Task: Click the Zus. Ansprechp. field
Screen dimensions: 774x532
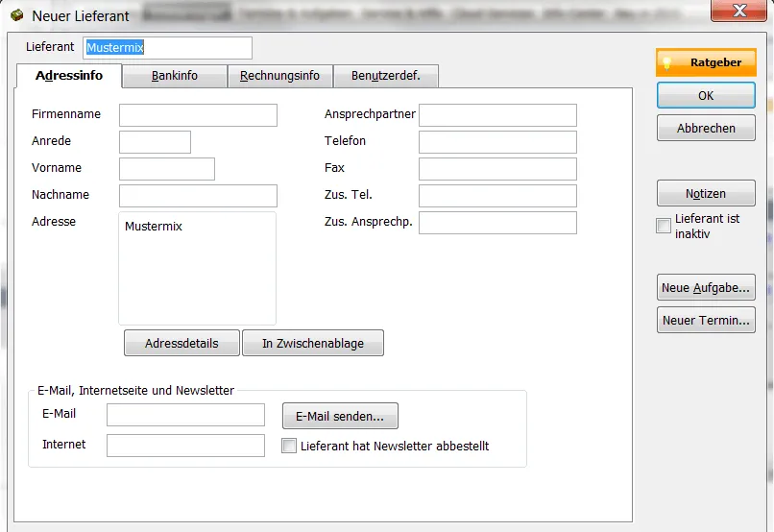Action: 497,223
